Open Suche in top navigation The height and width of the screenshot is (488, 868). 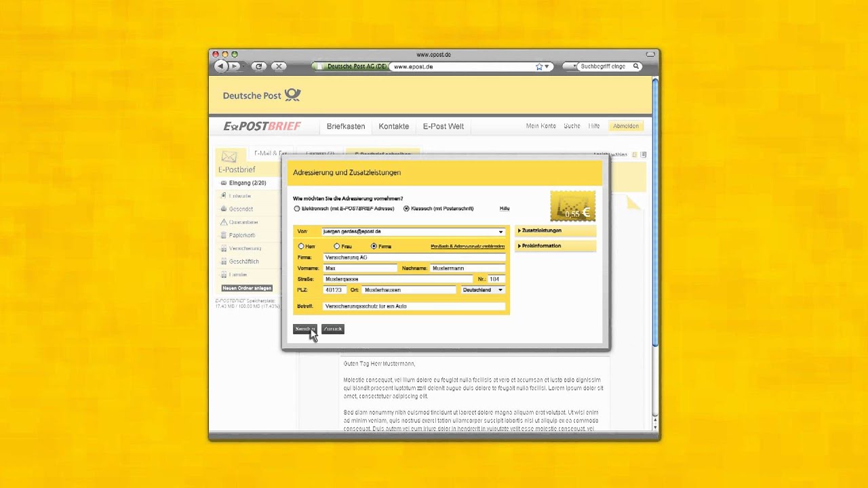572,126
